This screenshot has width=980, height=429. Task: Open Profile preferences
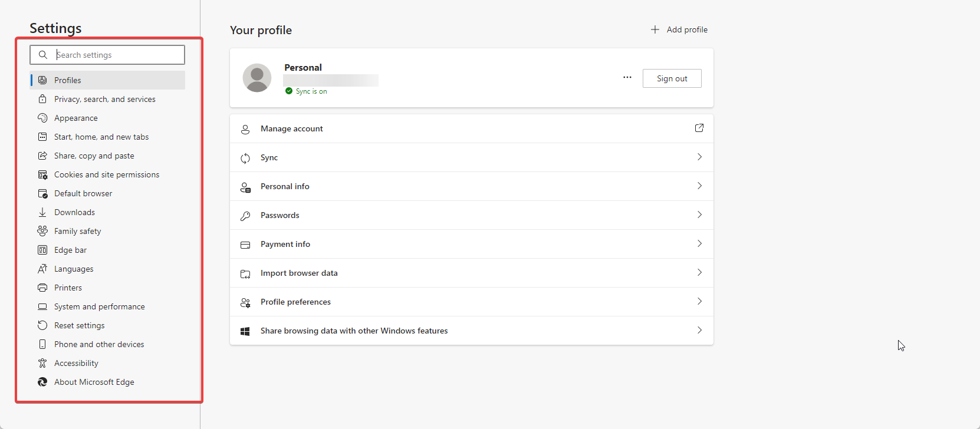pyautogui.click(x=472, y=302)
